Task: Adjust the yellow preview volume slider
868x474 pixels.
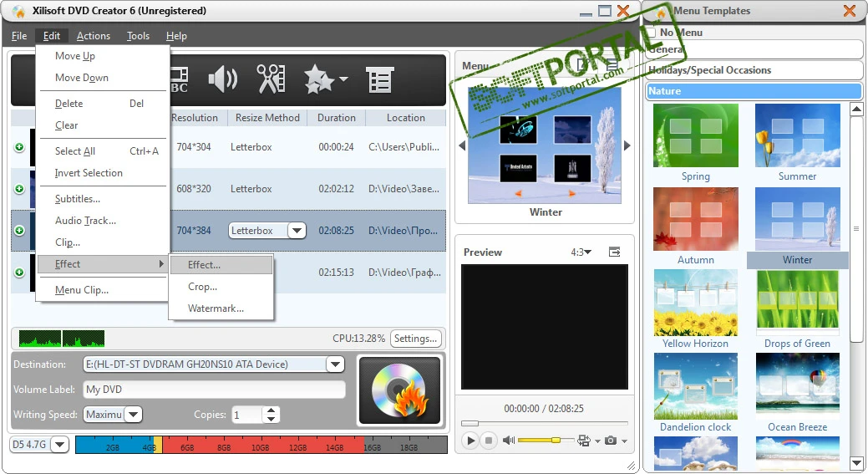Action: (x=555, y=440)
